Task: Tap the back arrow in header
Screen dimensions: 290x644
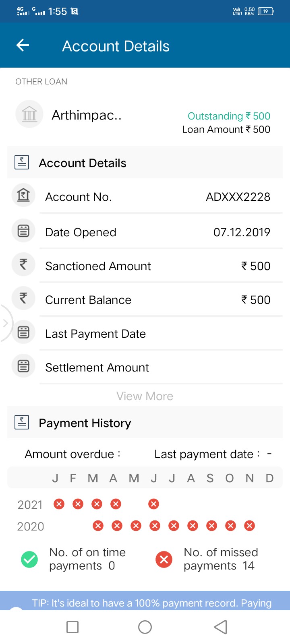Action: coord(23,45)
